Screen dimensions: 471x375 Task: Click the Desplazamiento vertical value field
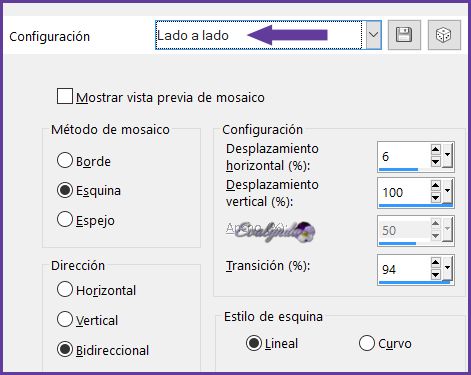404,192
